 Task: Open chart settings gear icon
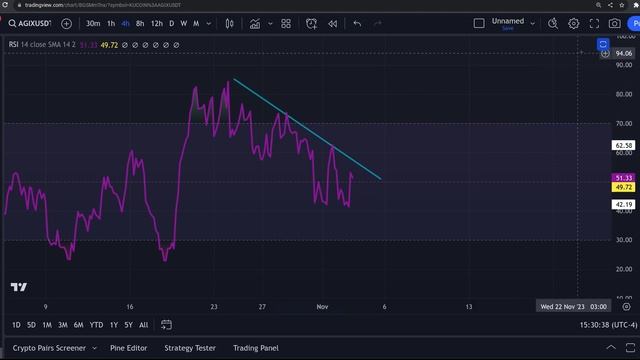point(573,24)
